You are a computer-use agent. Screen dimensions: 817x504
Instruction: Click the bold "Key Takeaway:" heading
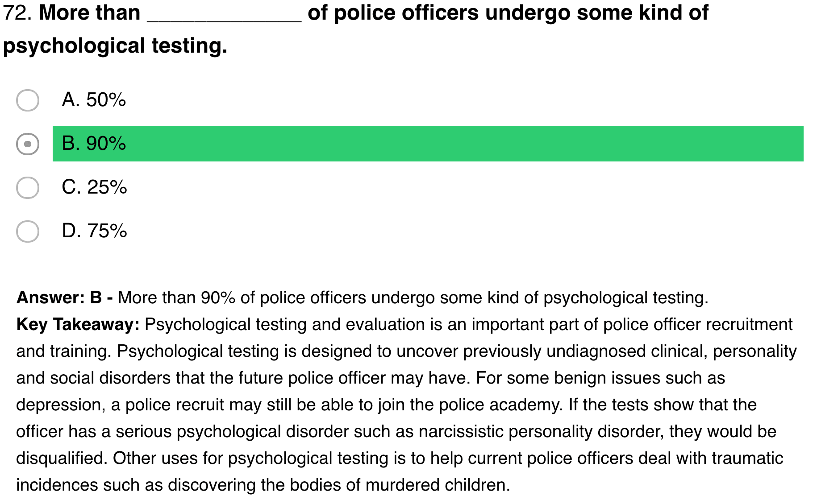point(78,324)
